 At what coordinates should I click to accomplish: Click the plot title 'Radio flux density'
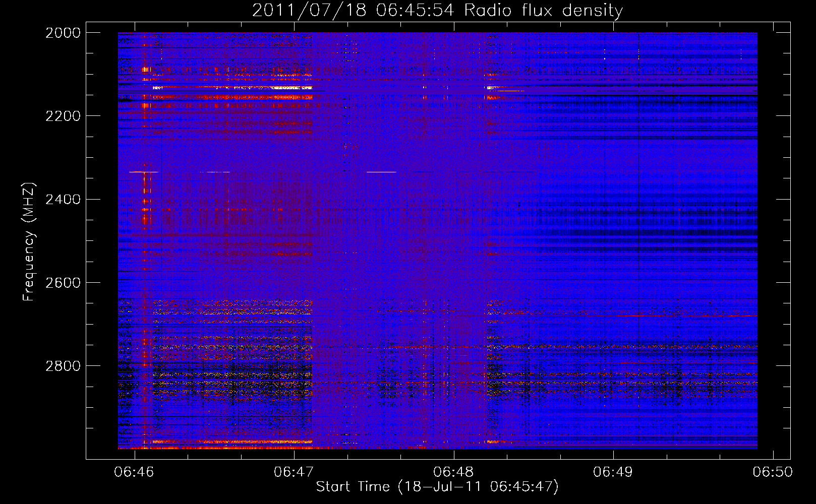pyautogui.click(x=544, y=10)
